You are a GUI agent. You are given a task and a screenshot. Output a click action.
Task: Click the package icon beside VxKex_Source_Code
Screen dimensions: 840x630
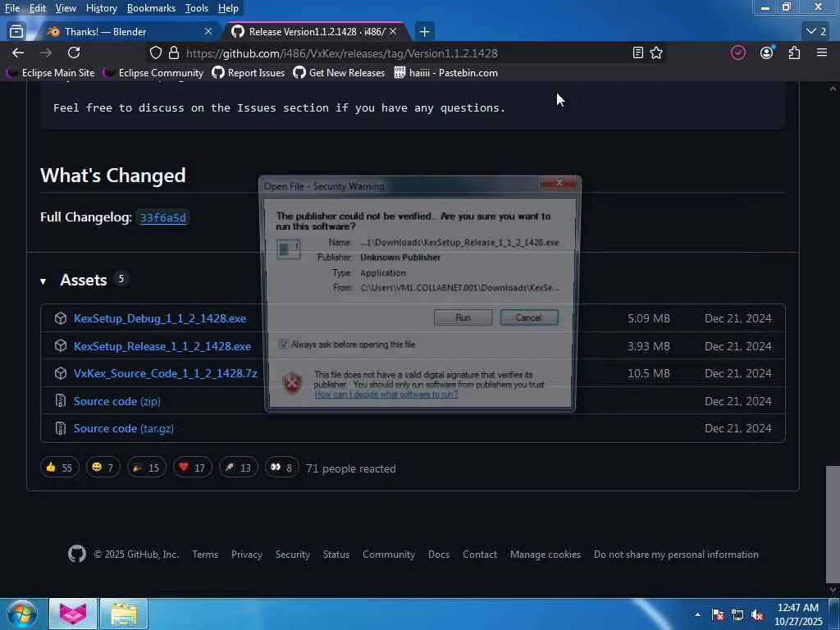pos(61,373)
